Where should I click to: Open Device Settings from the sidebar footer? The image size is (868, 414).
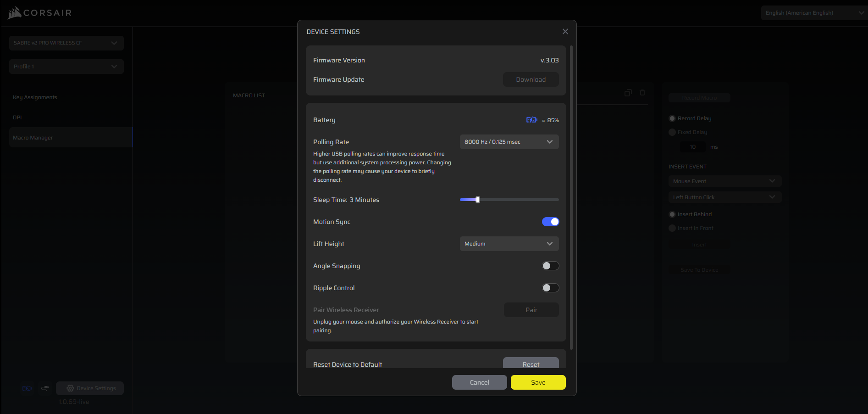[90, 388]
